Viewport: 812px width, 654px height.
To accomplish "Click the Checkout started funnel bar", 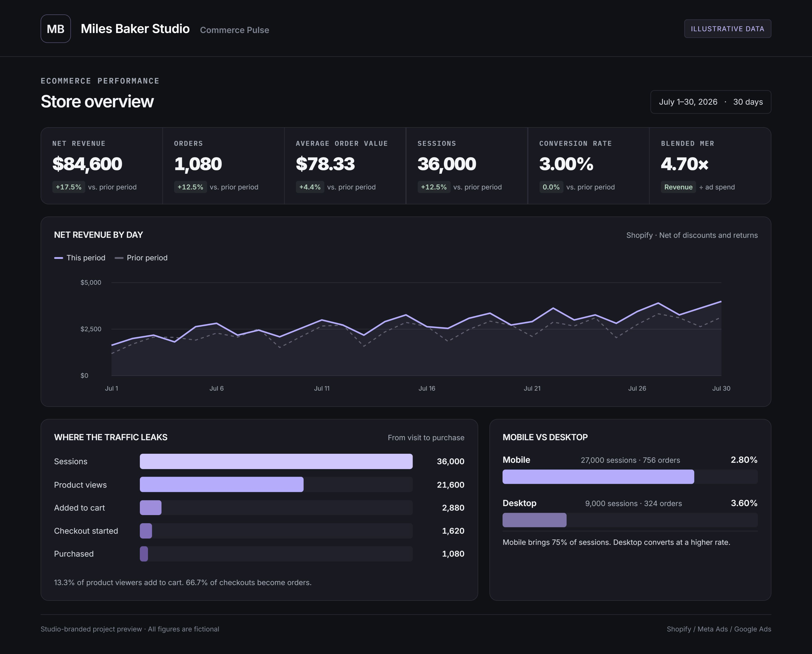I will click(x=146, y=531).
